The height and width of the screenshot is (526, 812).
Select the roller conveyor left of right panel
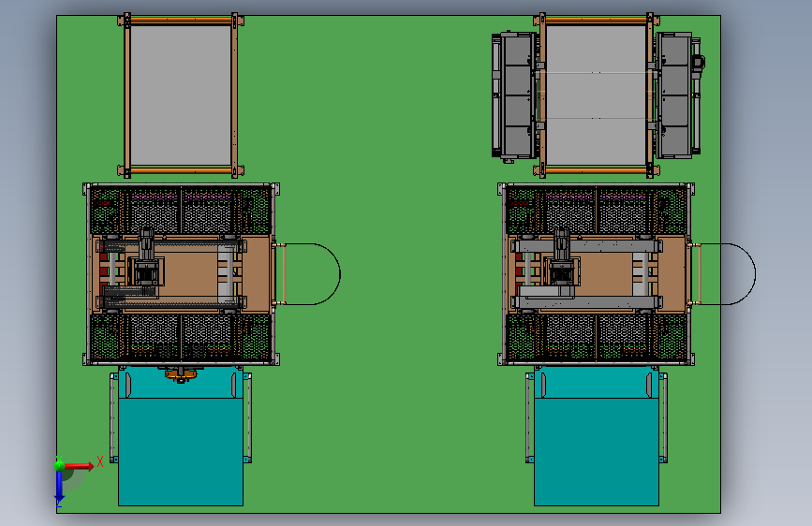click(x=515, y=95)
